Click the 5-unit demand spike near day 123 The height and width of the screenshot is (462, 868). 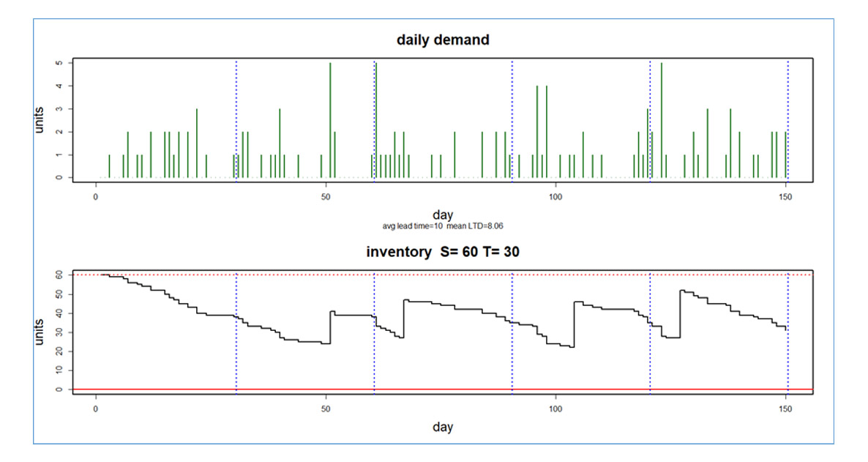(662, 110)
